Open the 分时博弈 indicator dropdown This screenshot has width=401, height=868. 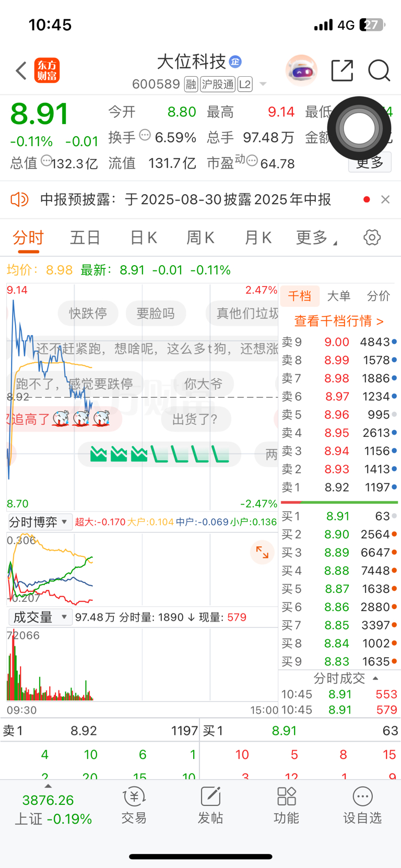[x=40, y=522]
